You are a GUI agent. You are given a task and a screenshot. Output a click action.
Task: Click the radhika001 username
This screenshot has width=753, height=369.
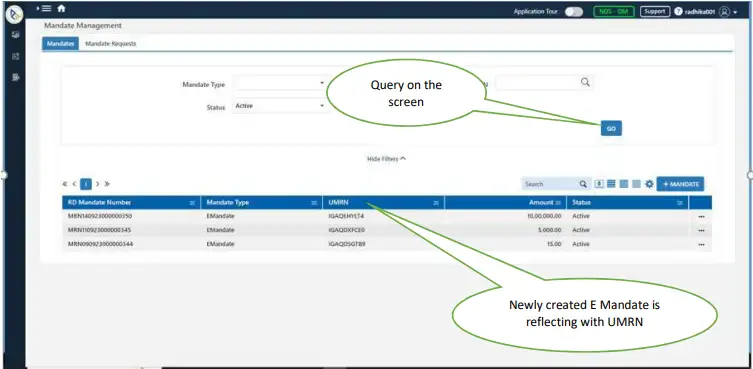(x=700, y=12)
